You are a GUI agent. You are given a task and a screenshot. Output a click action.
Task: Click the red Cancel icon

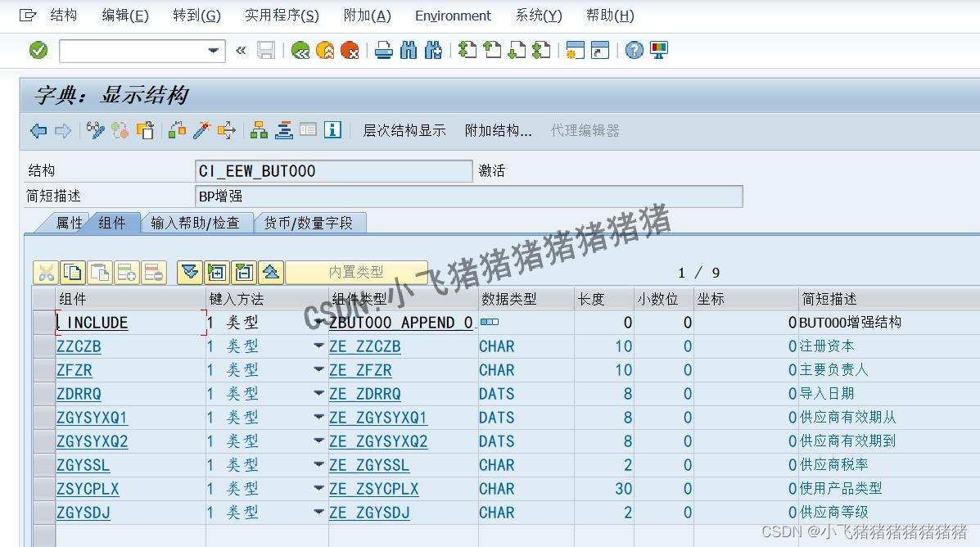(350, 50)
